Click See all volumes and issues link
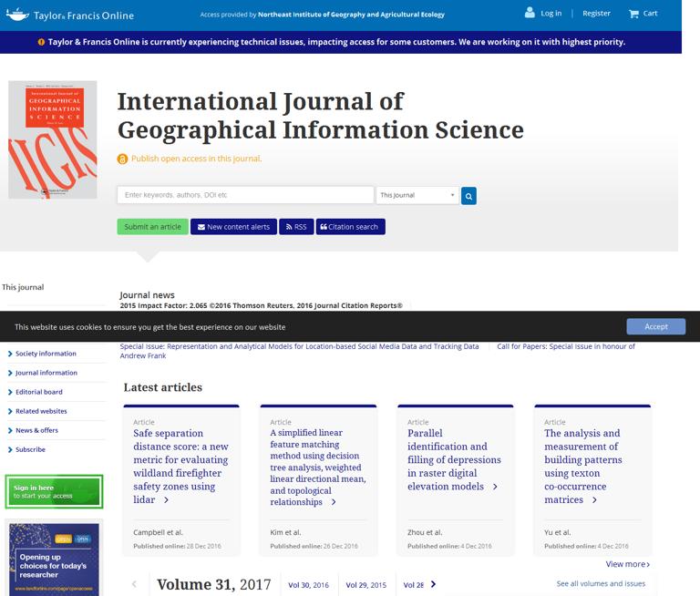 (x=601, y=583)
